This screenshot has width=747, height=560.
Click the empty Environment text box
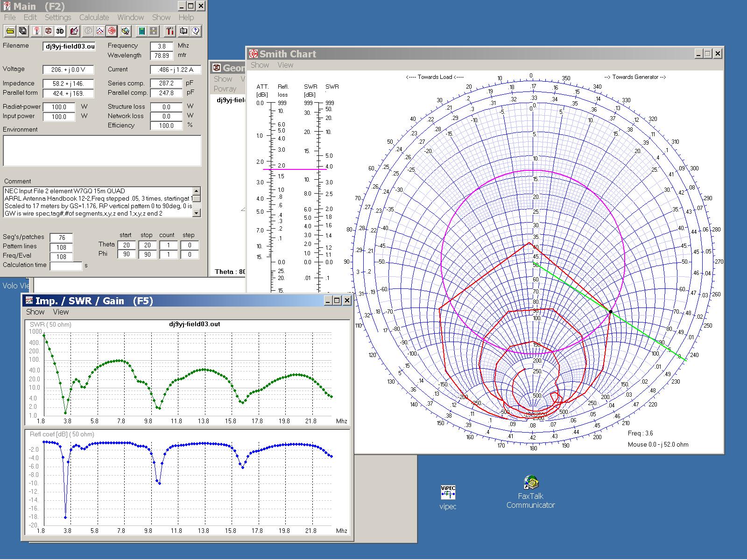(102, 151)
